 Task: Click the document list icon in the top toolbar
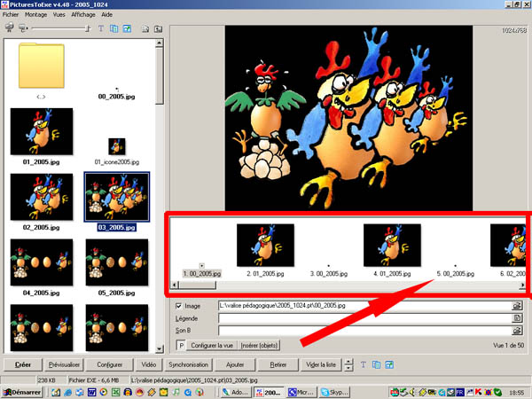click(x=145, y=29)
